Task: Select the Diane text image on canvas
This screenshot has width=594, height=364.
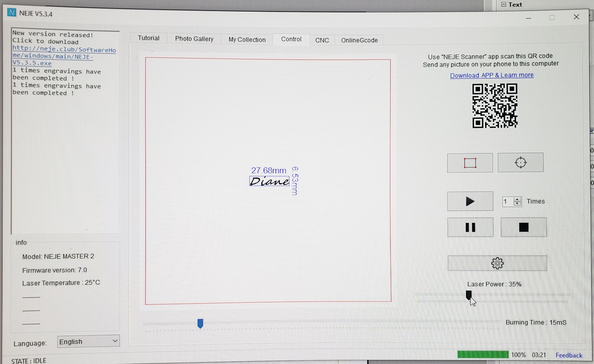Action: 269,181
